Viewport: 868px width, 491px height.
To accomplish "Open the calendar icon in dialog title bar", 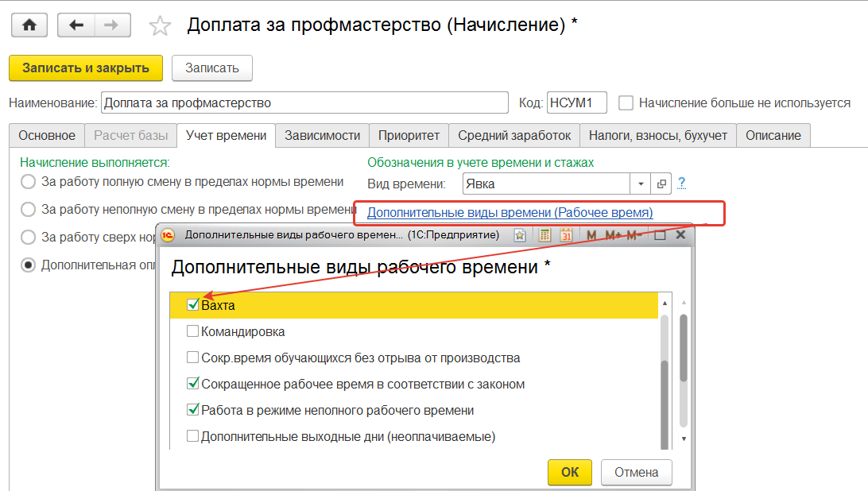I will coord(566,235).
